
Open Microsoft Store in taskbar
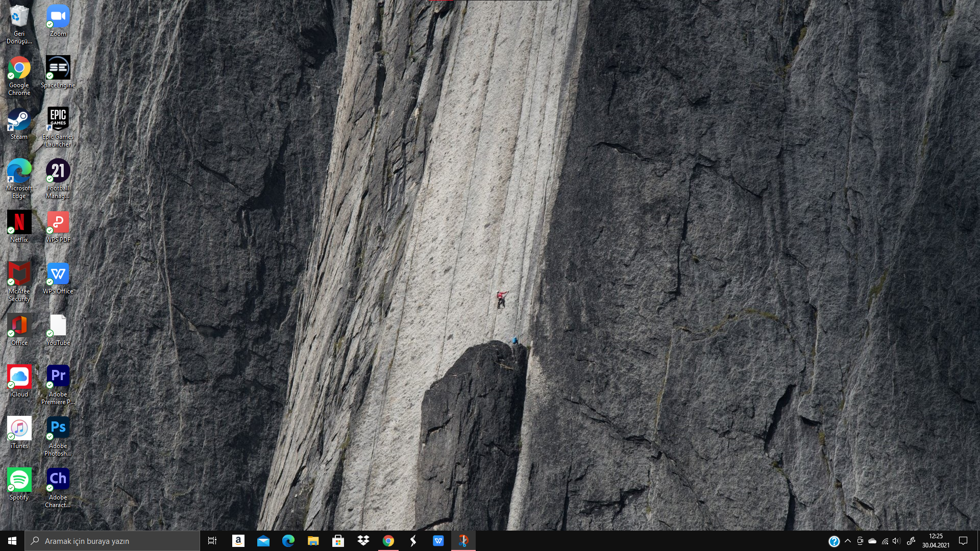[338, 541]
